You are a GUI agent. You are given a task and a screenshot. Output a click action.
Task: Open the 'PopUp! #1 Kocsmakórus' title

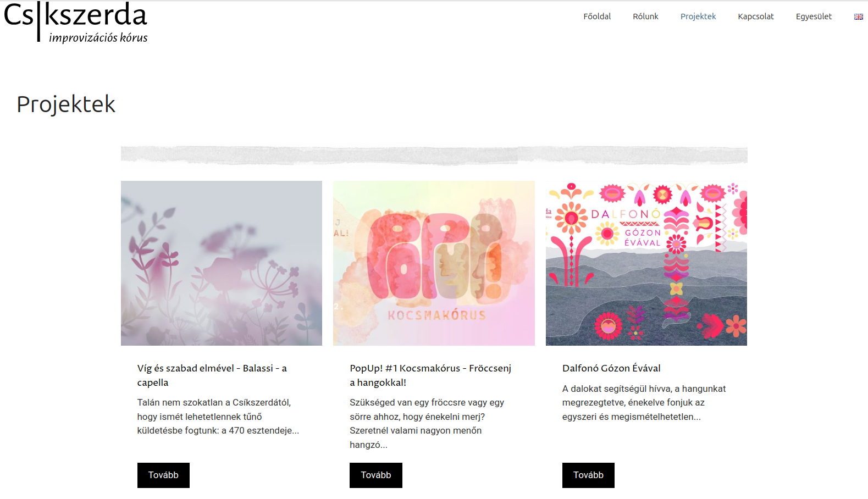point(430,375)
